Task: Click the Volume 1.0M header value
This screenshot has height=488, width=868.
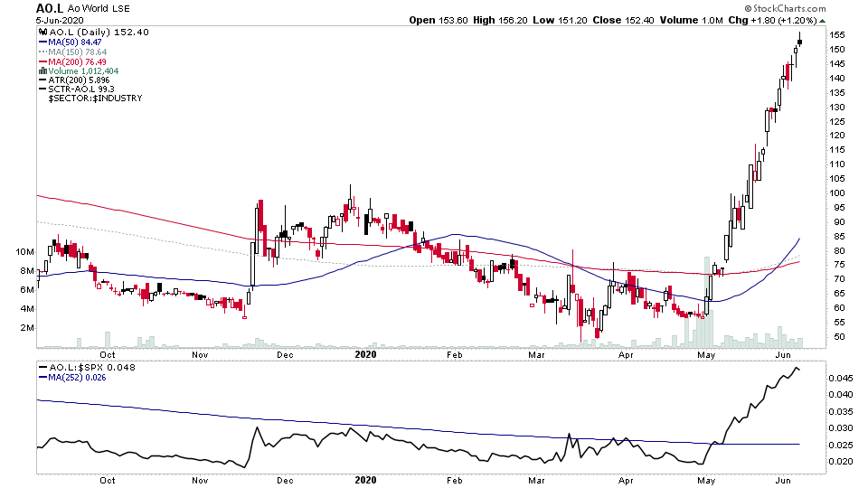Action: 691,20
